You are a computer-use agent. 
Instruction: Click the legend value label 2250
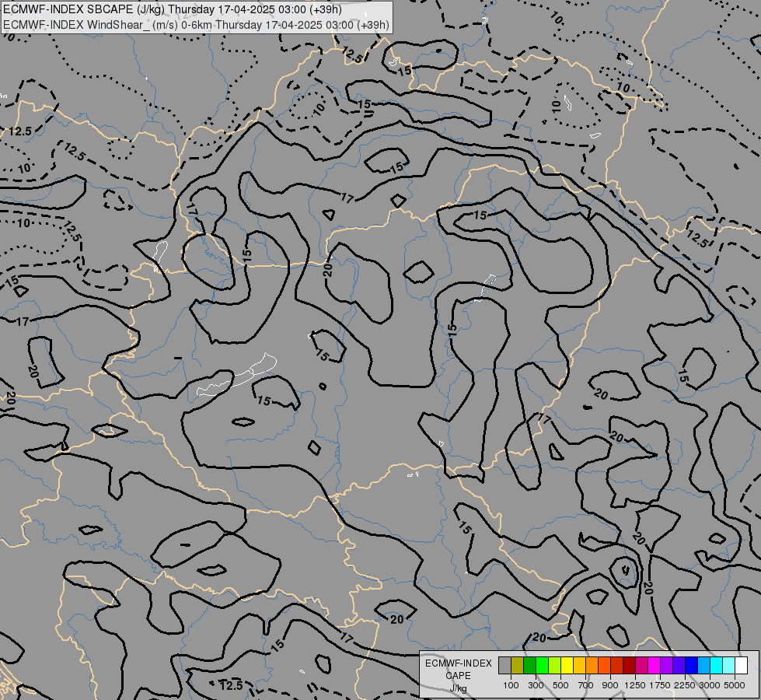point(685,685)
